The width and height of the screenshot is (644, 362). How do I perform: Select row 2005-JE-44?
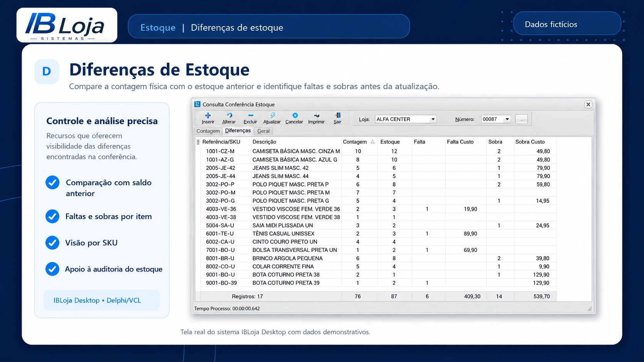(378, 176)
